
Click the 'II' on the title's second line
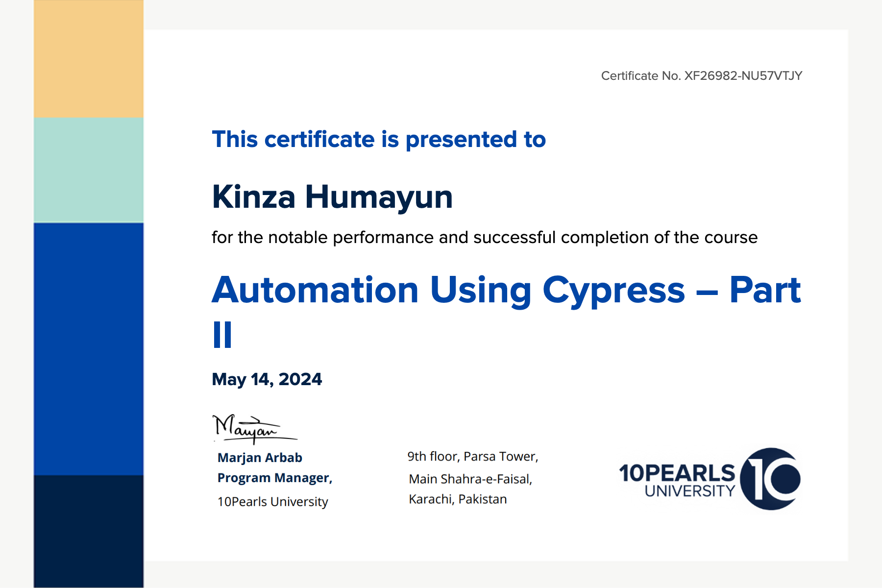pos(222,335)
